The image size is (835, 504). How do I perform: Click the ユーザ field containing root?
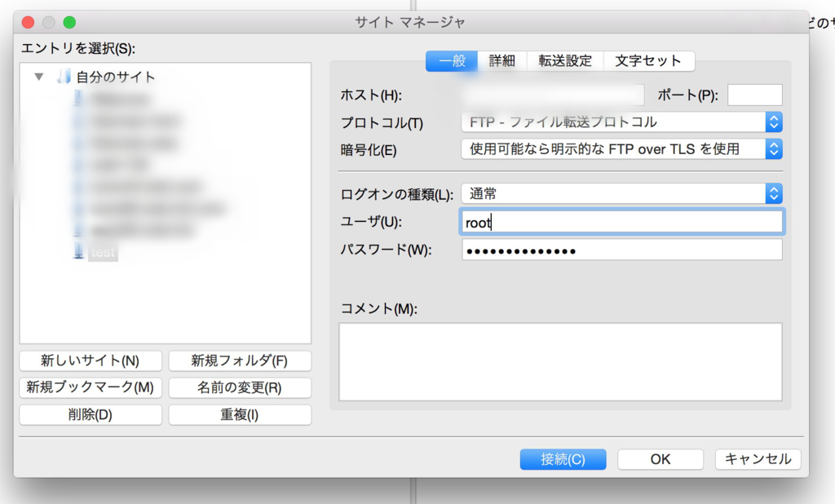pyautogui.click(x=621, y=222)
